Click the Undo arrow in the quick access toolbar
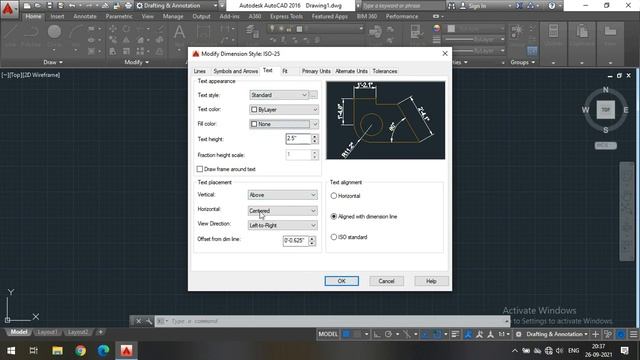The height and width of the screenshot is (360, 640). point(72,6)
